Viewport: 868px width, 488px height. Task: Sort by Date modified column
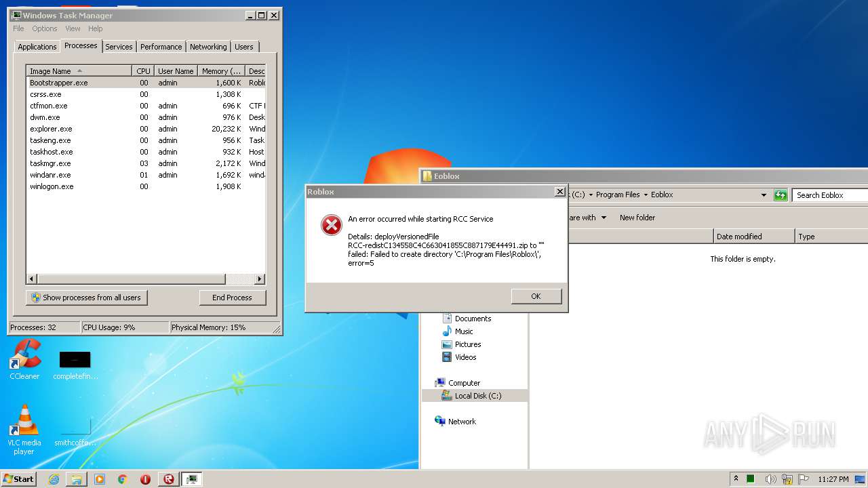[x=755, y=237]
